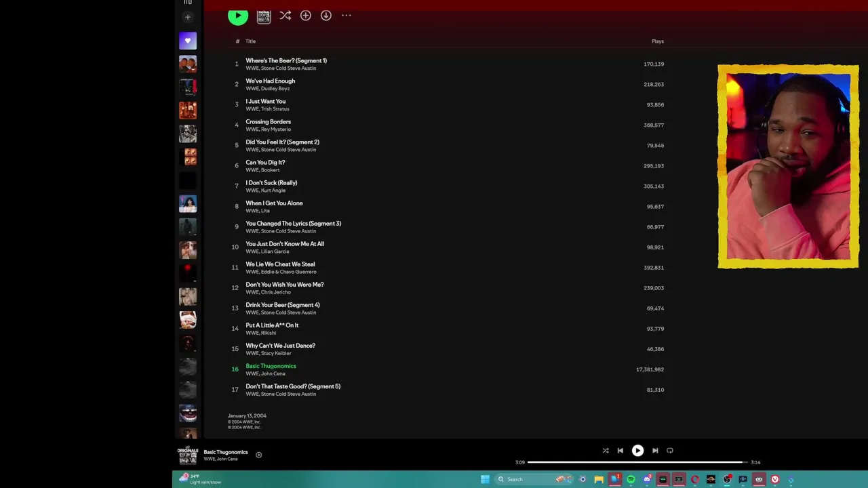The image size is (868, 488).
Task: Toggle repeat in the player bar
Action: [x=670, y=450]
